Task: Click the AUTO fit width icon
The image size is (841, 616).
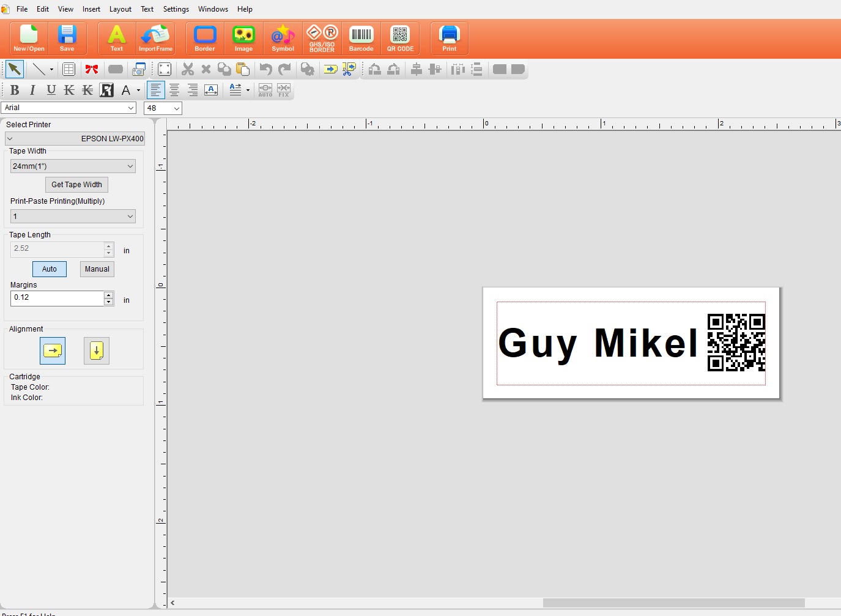Action: [x=265, y=91]
